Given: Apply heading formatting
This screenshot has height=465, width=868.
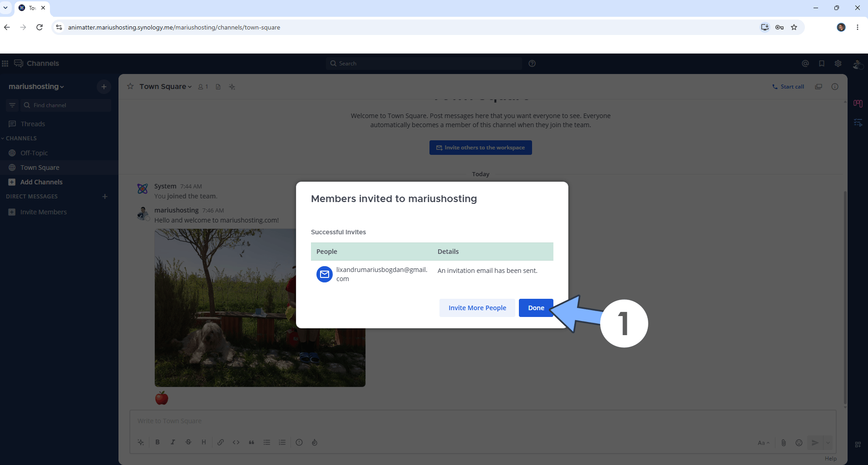Looking at the screenshot, I should click(x=204, y=442).
